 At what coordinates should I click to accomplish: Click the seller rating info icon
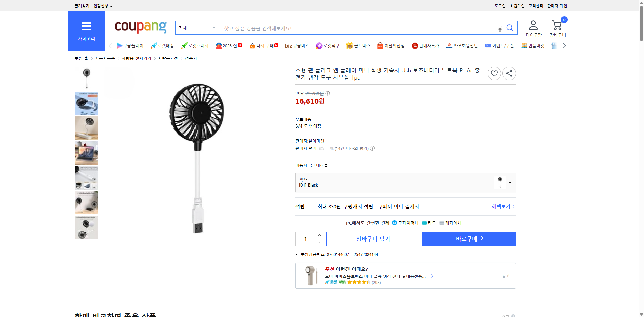pos(372,148)
